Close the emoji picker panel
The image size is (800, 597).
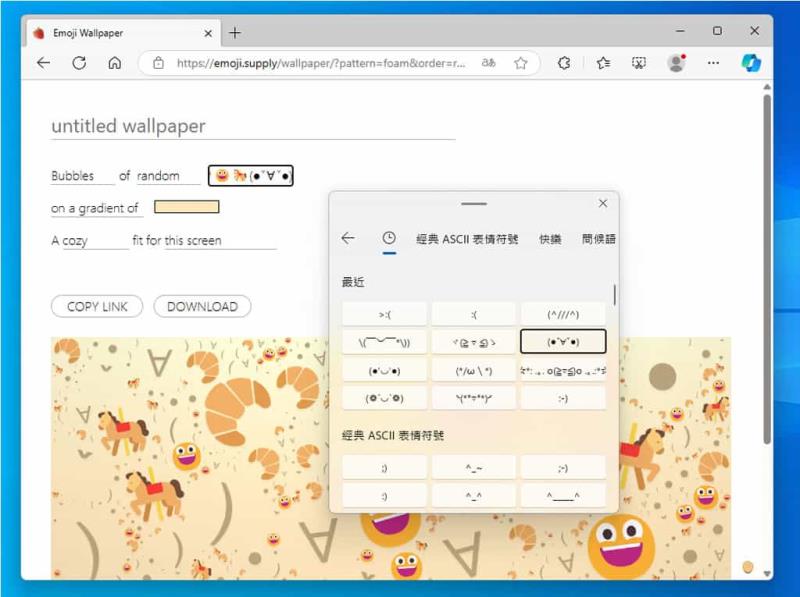pyautogui.click(x=603, y=203)
